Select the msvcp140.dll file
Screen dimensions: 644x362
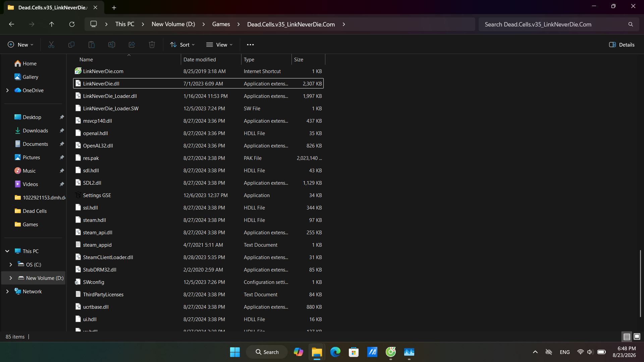coord(198,121)
